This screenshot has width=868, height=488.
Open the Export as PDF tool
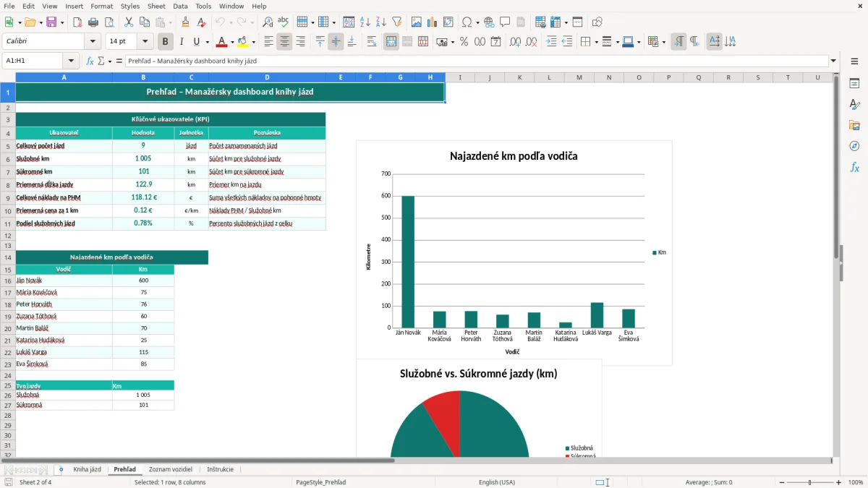[x=77, y=22]
